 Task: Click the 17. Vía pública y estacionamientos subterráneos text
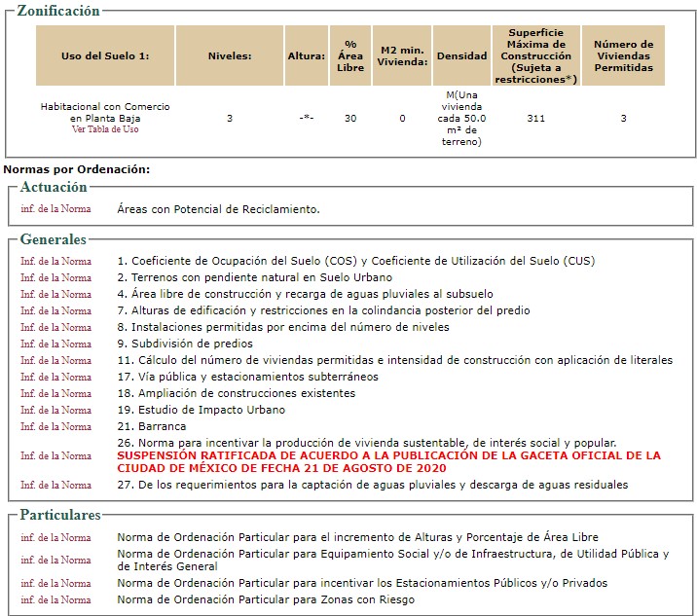[247, 377]
